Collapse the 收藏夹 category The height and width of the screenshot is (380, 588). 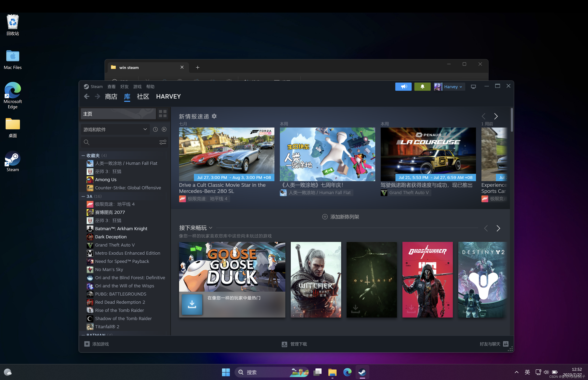pos(83,155)
